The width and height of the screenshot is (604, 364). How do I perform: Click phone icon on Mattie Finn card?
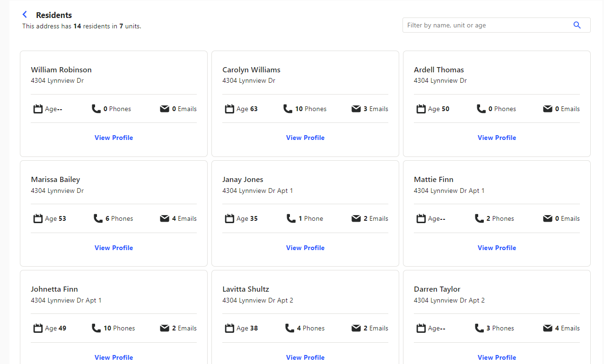click(x=480, y=218)
